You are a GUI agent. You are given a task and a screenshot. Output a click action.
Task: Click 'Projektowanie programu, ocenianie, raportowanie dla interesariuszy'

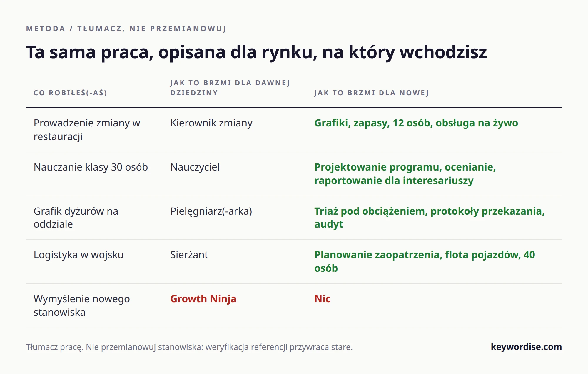pyautogui.click(x=405, y=174)
